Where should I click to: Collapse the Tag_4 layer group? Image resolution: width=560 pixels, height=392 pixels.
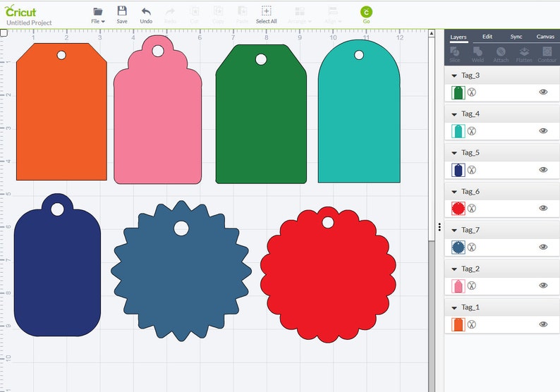coord(454,115)
